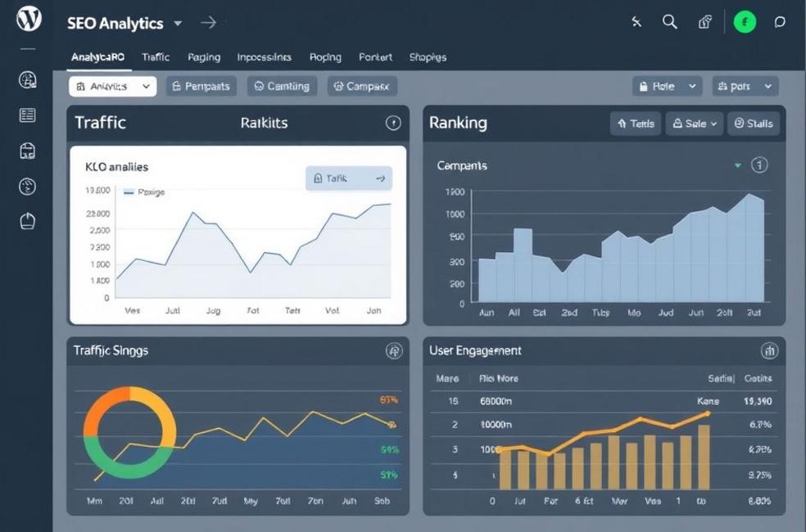Open the info icon on the Traffic panel
Image resolution: width=806 pixels, height=532 pixels.
coord(393,123)
